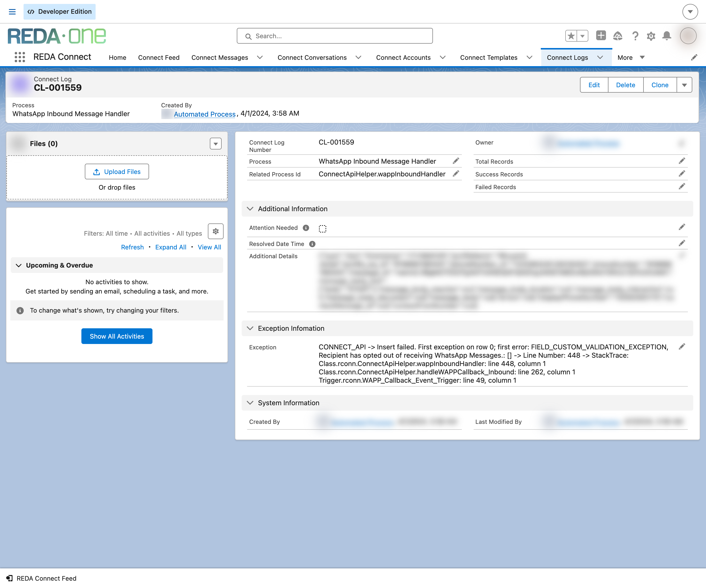The width and height of the screenshot is (706, 588).
Task: Open the App Launcher dots grid
Action: [x=20, y=57]
